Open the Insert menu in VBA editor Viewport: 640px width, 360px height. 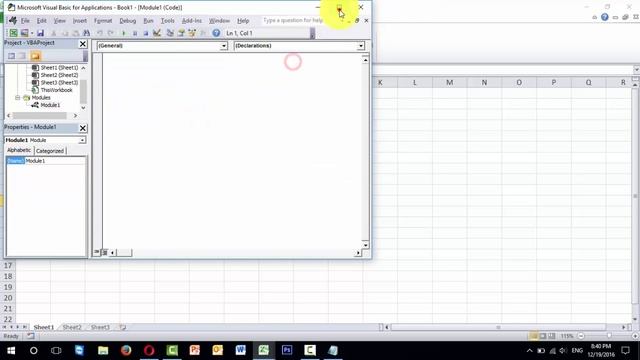click(x=80, y=20)
